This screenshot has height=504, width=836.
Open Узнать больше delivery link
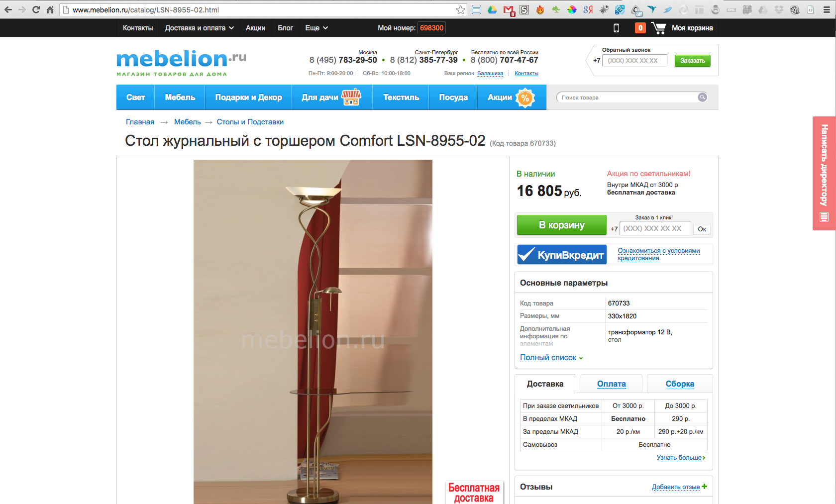[x=680, y=457]
